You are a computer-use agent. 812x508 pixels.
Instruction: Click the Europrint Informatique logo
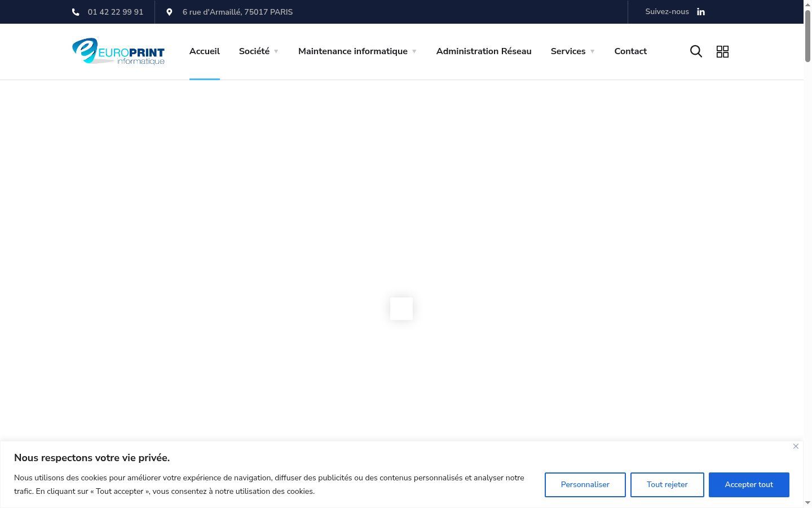118,51
